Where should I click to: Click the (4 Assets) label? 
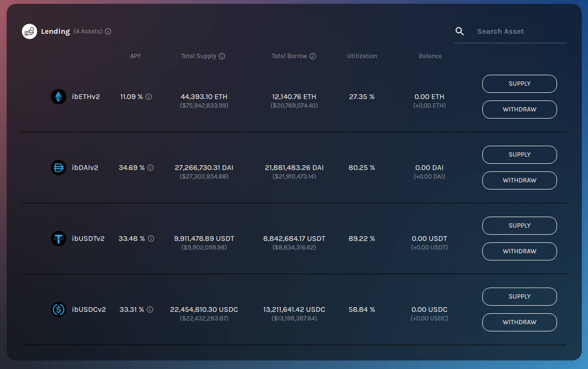88,31
